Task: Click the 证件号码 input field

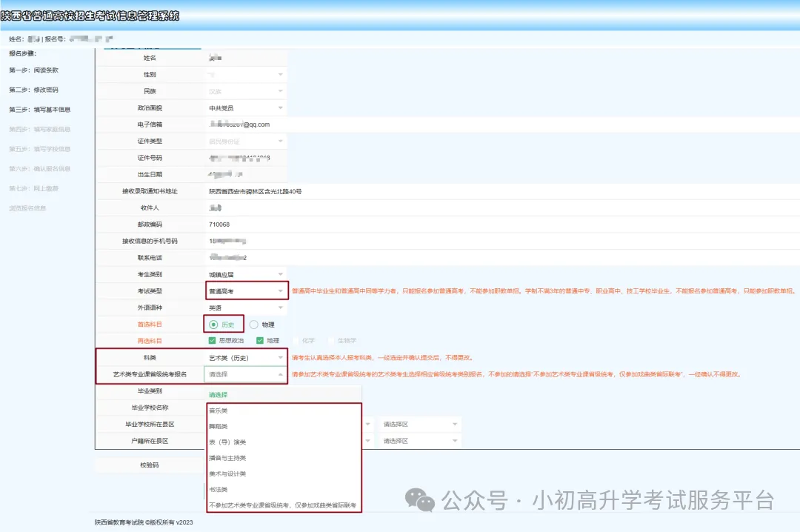Action: (x=246, y=159)
